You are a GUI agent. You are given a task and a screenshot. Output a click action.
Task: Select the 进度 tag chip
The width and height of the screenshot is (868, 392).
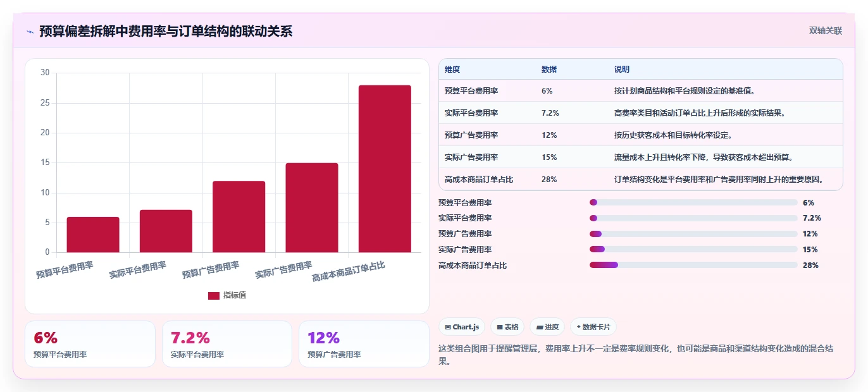(x=547, y=327)
